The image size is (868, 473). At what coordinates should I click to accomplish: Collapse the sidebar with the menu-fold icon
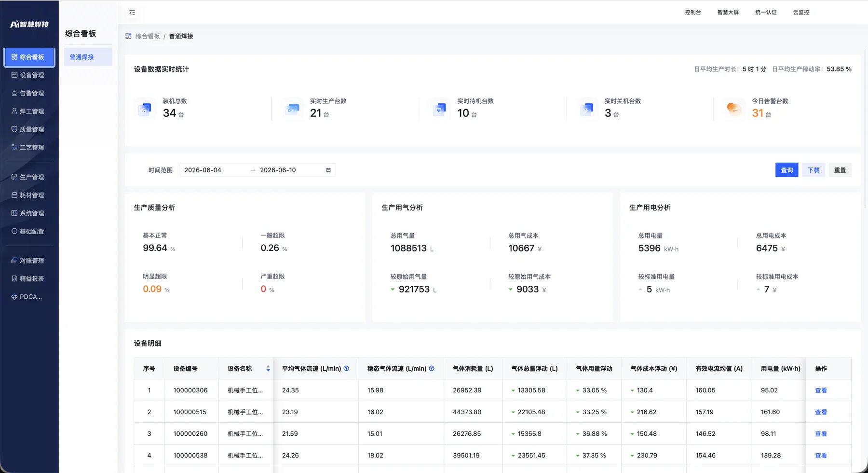[132, 13]
